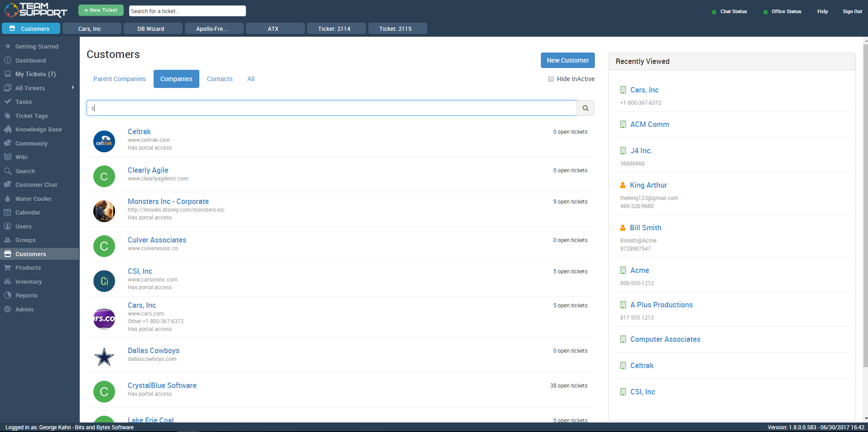
Task: Switch to the Contacts tab
Action: tap(220, 79)
